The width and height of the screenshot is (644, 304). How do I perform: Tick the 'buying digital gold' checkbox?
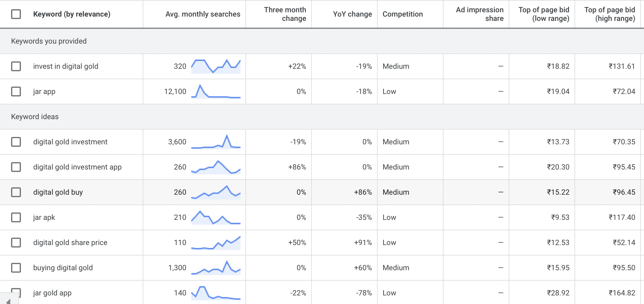(16, 268)
